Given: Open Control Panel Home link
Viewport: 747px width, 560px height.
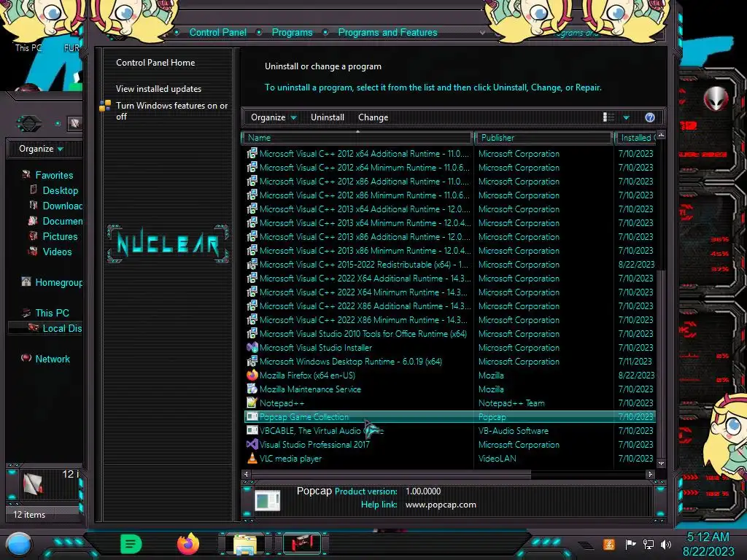Looking at the screenshot, I should (155, 63).
